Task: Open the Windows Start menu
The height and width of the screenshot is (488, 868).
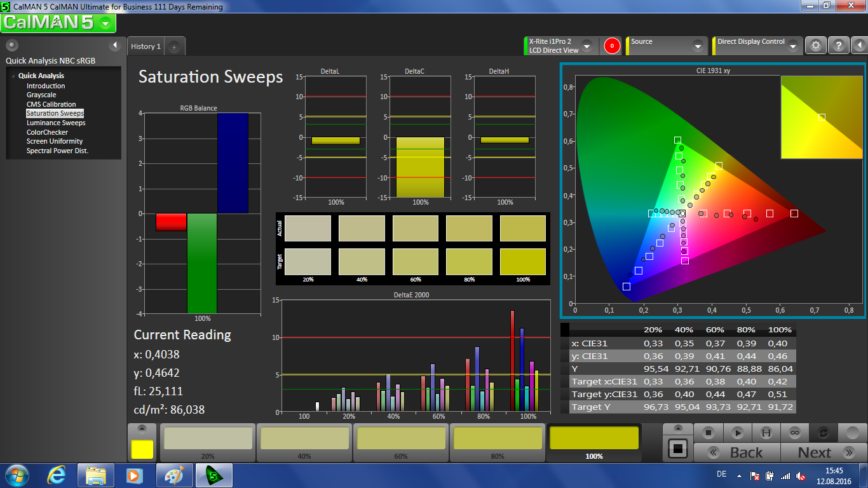Action: (x=16, y=475)
